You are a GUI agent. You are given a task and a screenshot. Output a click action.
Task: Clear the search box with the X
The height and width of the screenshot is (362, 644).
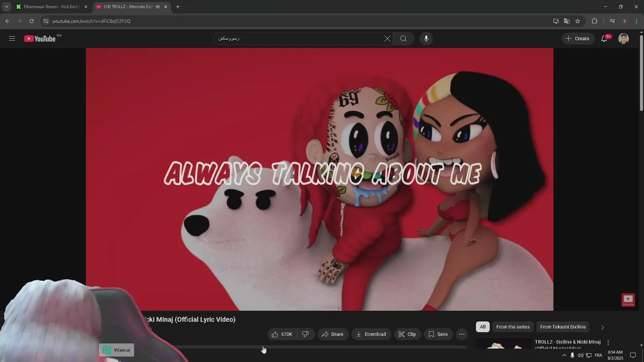pos(387,39)
